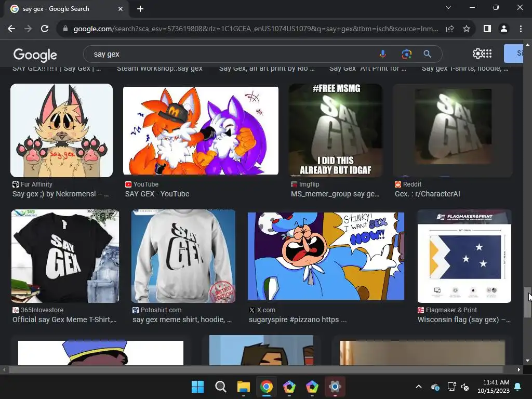Screen dimensions: 532x399
Task: Open the browser side panel icon
Action: coord(487,29)
